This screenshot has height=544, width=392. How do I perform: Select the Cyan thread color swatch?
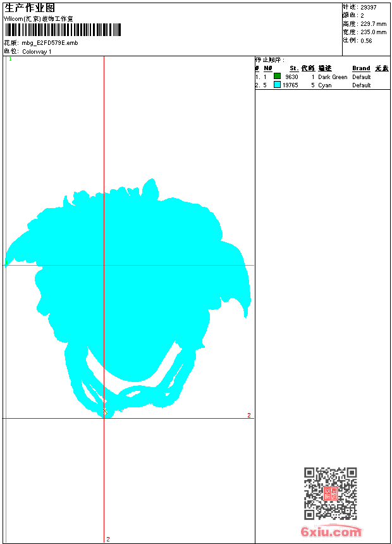pyautogui.click(x=277, y=84)
